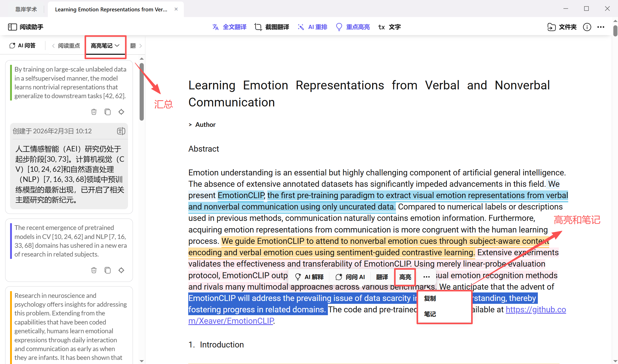Expand the Author section

coord(202,125)
